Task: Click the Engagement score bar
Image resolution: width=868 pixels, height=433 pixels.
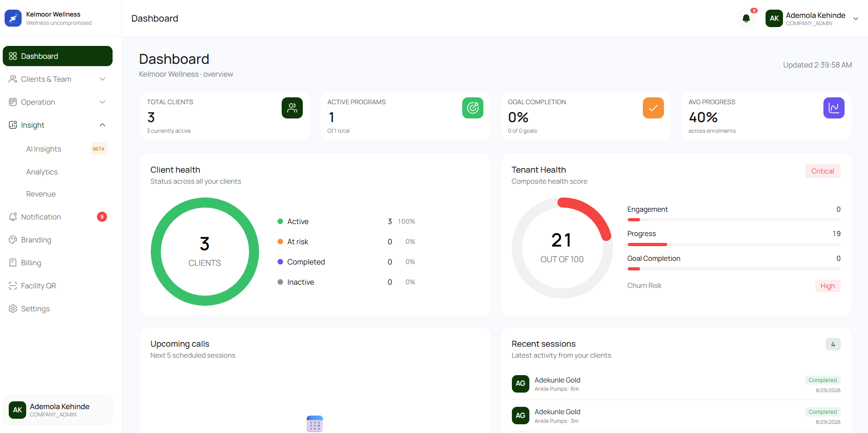Action: (x=734, y=220)
